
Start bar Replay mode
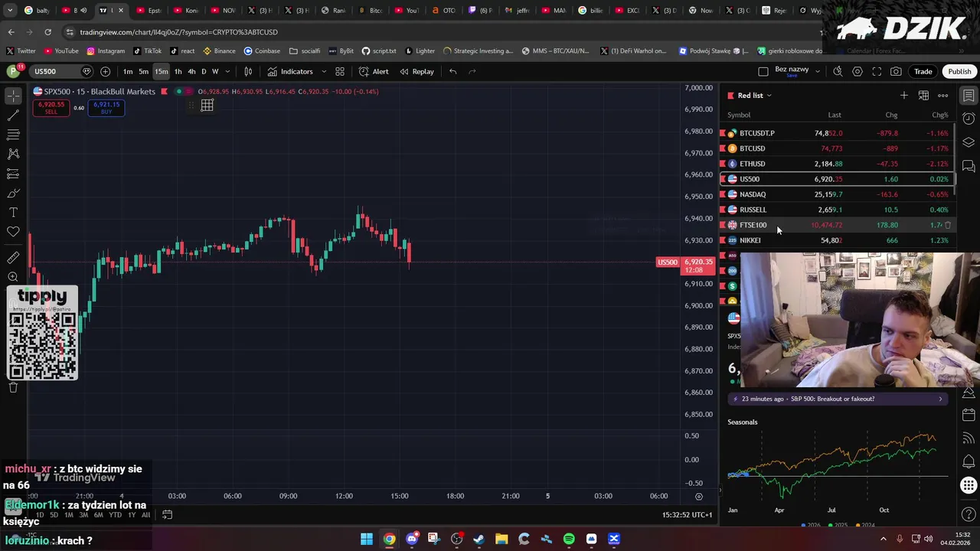416,71
